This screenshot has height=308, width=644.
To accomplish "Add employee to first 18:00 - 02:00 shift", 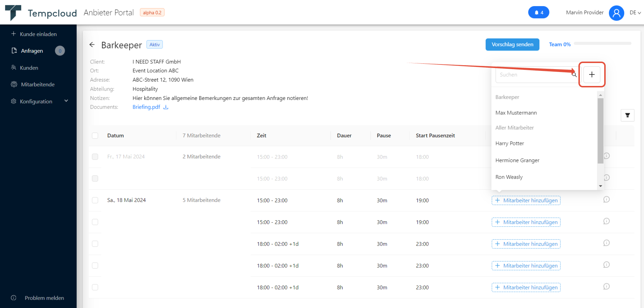I will [x=526, y=244].
